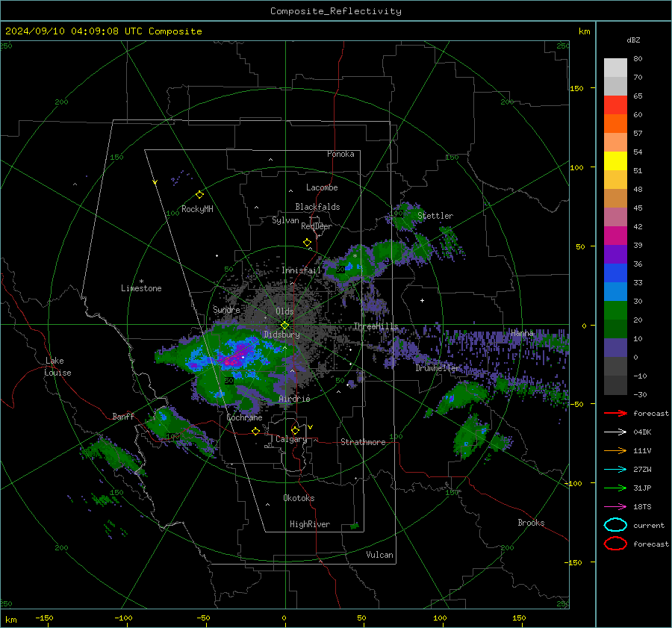
Task: Click the current legend text
Action: (x=649, y=525)
